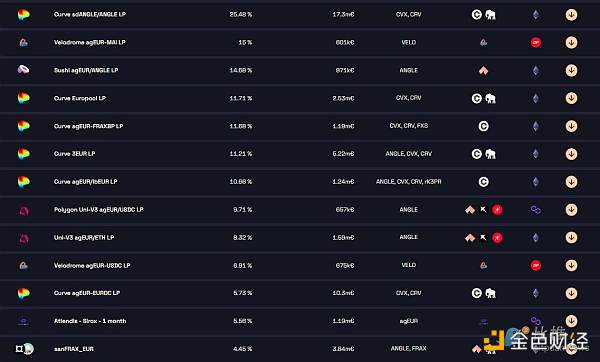Viewport: 600px width, 362px height.
Task: Open the sanFRAX_EUR pool
Action: pos(73,349)
